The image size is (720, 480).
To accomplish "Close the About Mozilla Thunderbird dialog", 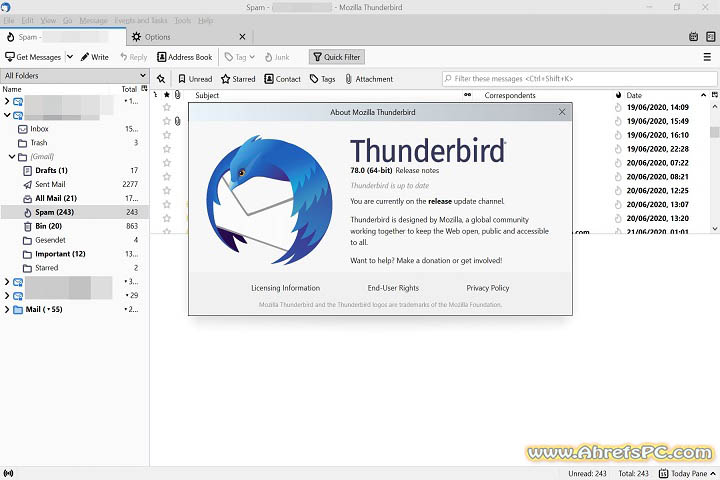I will tap(562, 112).
